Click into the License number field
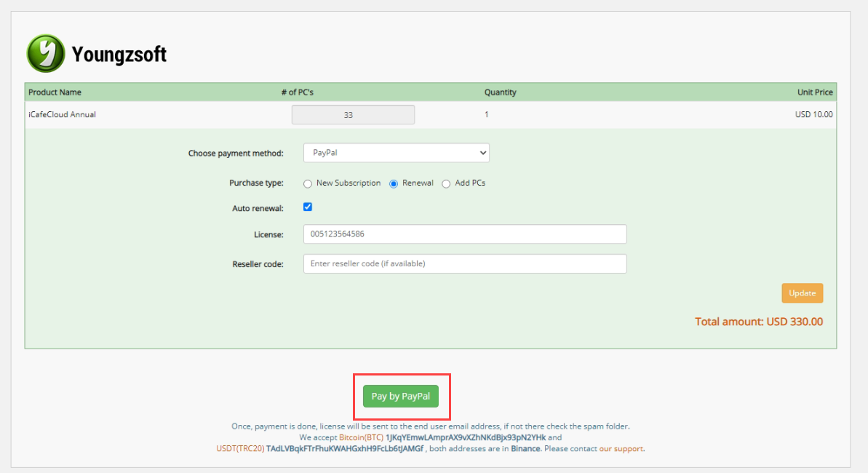Viewport: 868px width, 473px height. (x=465, y=234)
